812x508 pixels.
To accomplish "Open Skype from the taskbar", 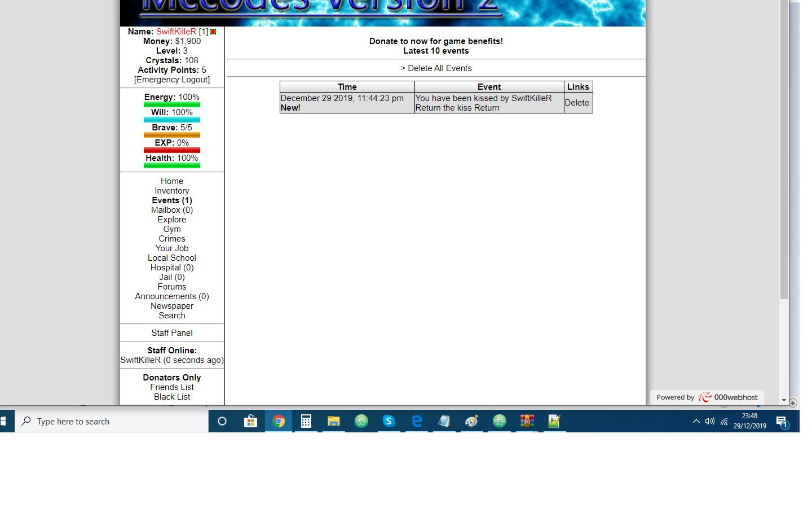I will (389, 421).
